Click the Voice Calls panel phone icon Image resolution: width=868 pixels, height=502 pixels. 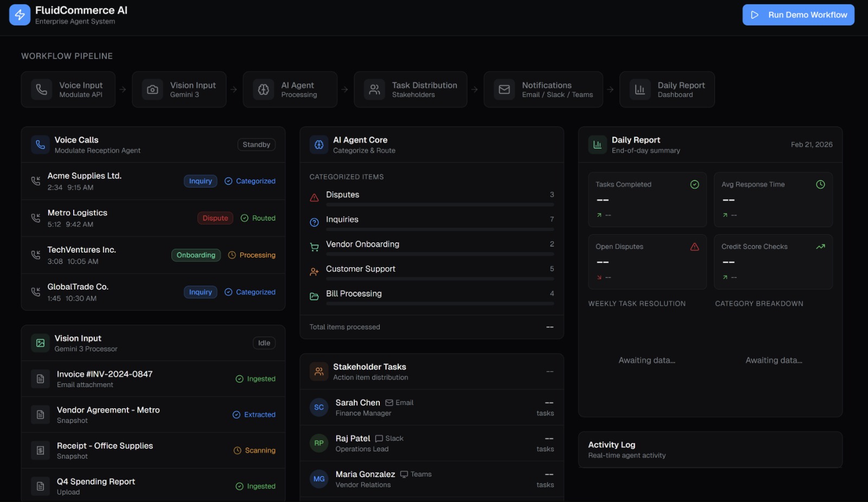point(40,145)
